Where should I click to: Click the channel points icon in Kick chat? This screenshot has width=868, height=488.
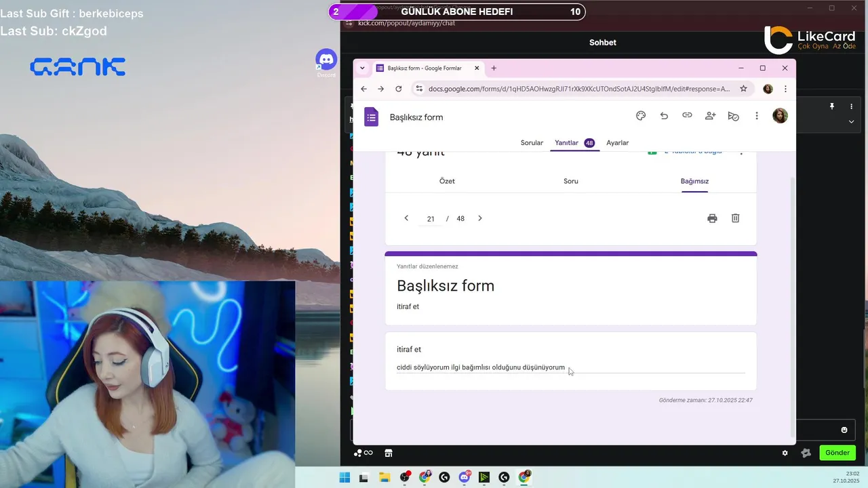(x=363, y=453)
